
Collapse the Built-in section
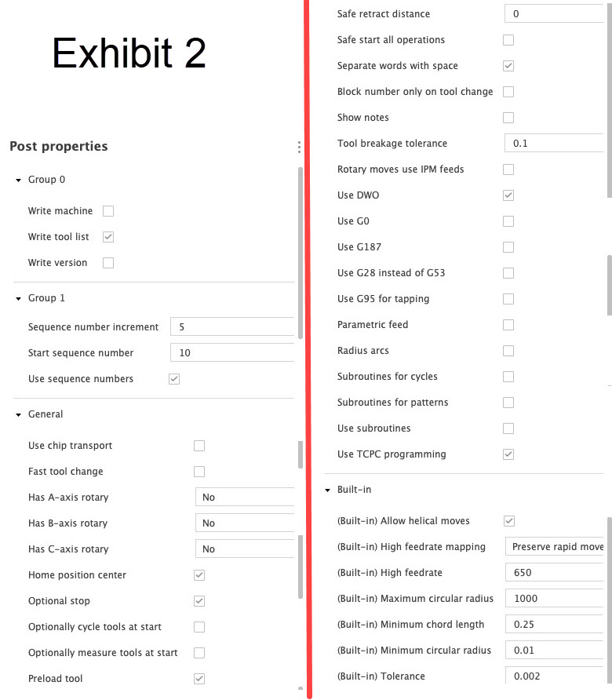tap(328, 490)
